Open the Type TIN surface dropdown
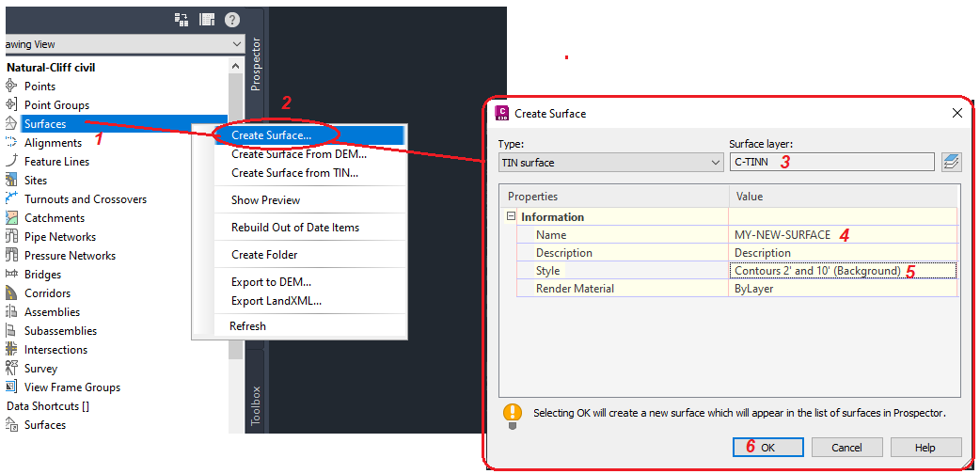The image size is (980, 474). click(610, 163)
